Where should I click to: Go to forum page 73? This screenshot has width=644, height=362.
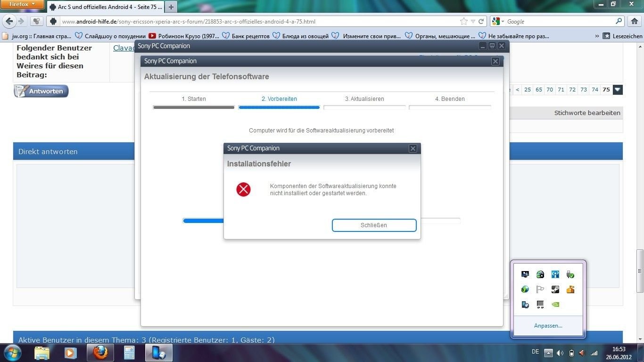point(584,90)
